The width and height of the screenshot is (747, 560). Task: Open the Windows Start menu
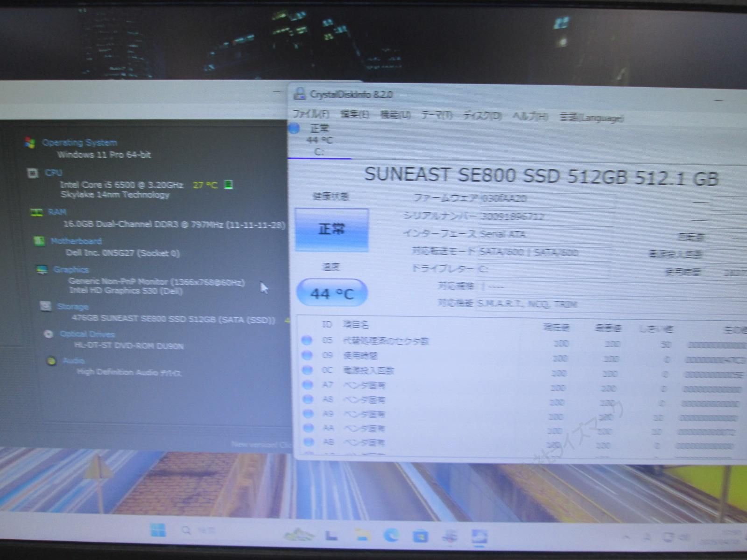[x=158, y=530]
